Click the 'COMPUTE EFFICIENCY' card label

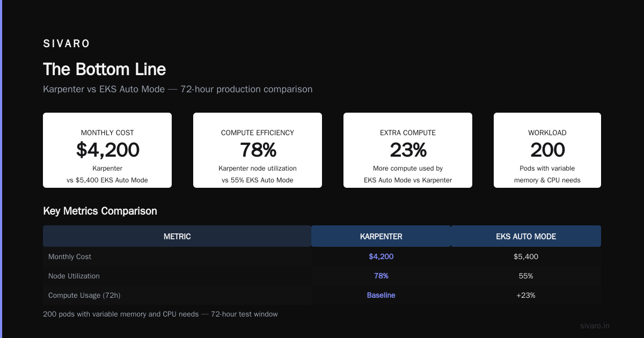[258, 133]
